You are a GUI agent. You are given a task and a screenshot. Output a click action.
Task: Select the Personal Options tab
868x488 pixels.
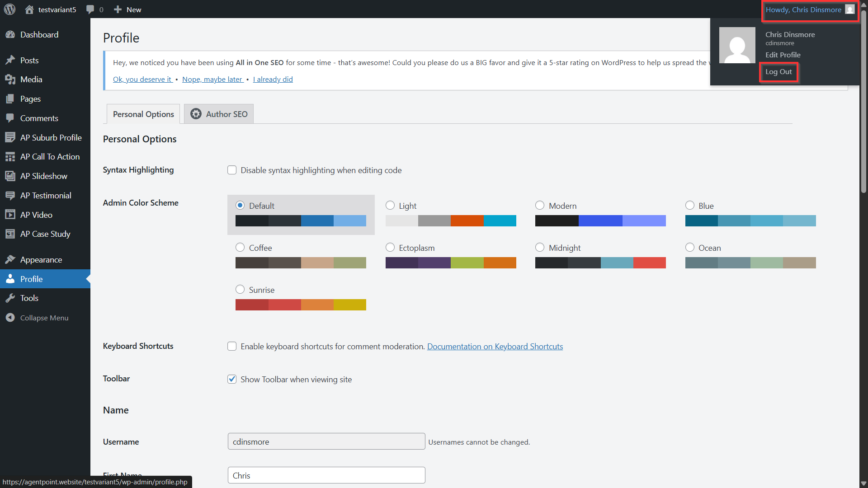tap(143, 114)
